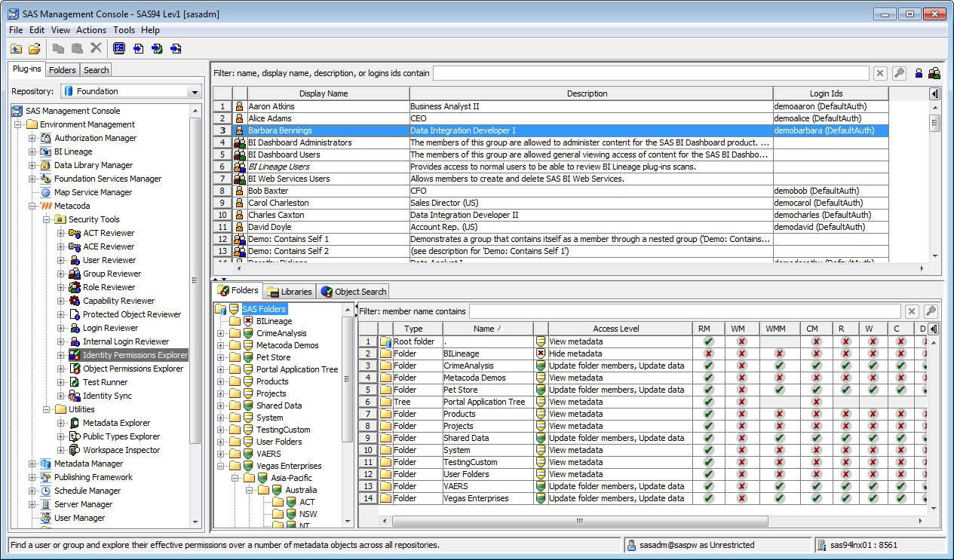The width and height of the screenshot is (954, 560).
Task: Click the identity filter search button
Action: (x=899, y=73)
